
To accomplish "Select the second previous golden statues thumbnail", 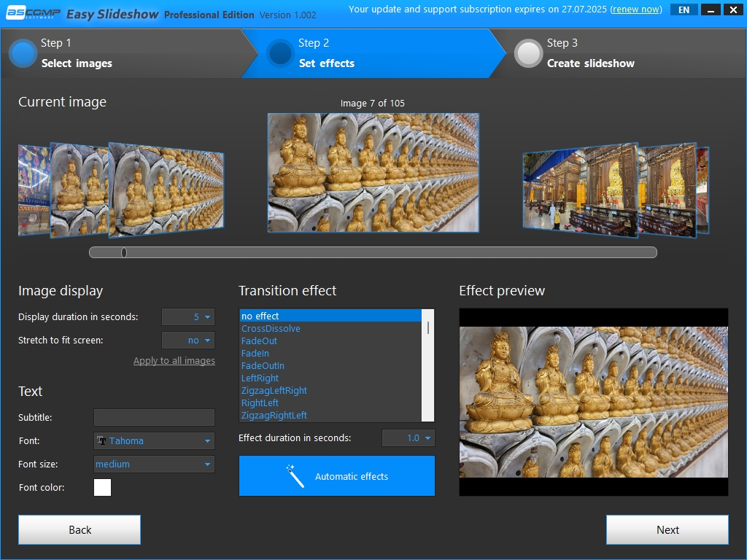I will [80, 190].
